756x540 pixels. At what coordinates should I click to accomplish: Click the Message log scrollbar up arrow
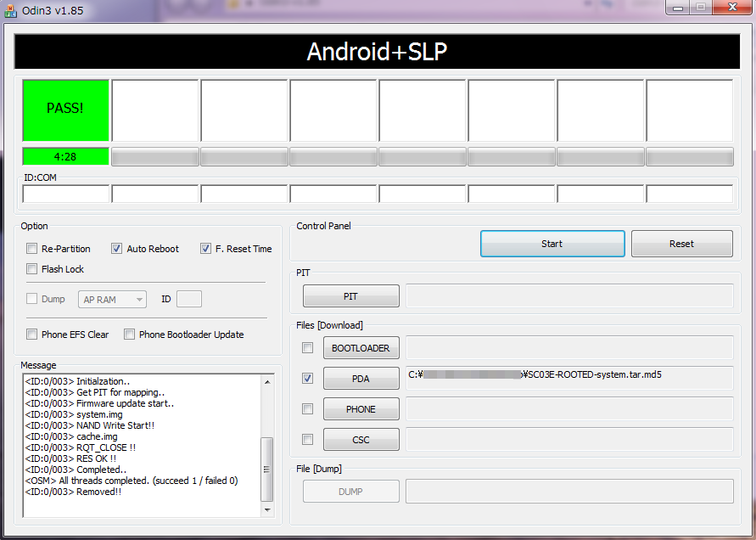click(267, 382)
